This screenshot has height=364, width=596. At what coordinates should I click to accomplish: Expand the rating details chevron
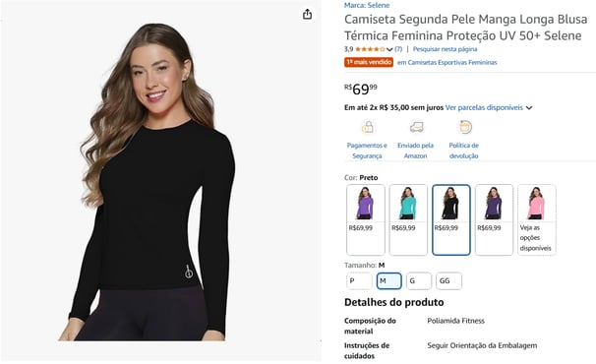click(x=389, y=49)
